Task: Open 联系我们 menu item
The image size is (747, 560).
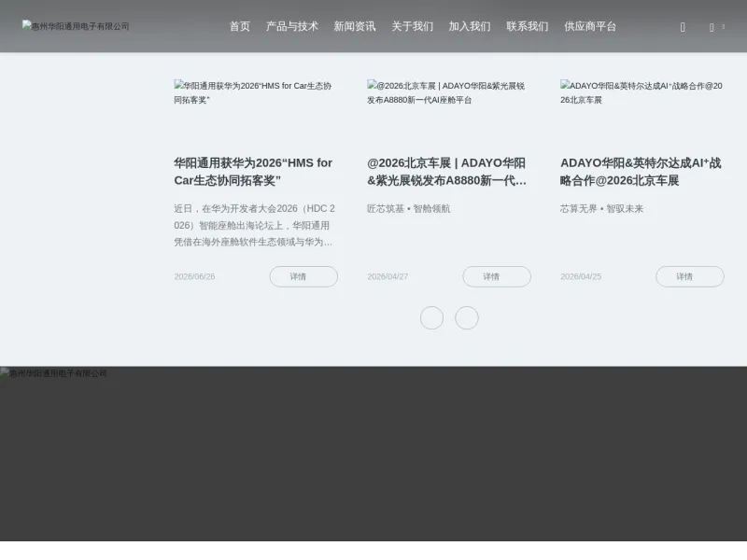Action: (x=527, y=27)
